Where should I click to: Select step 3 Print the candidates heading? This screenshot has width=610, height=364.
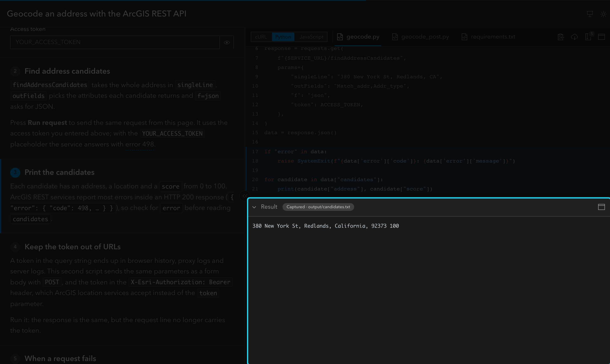tap(59, 172)
